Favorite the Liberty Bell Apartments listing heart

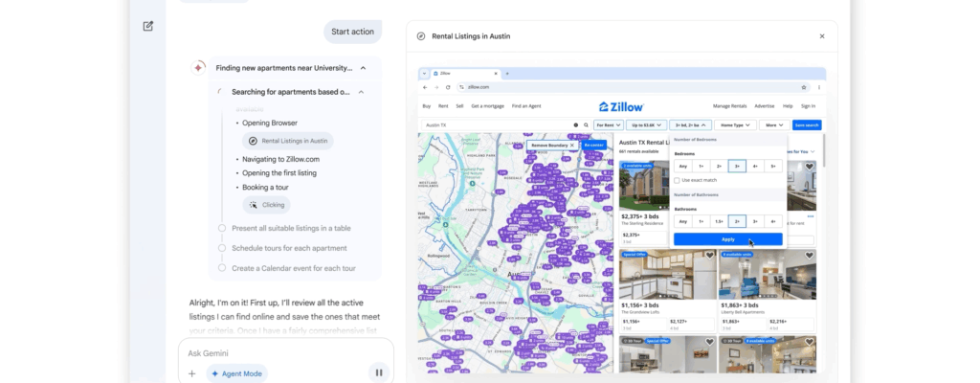(x=810, y=256)
